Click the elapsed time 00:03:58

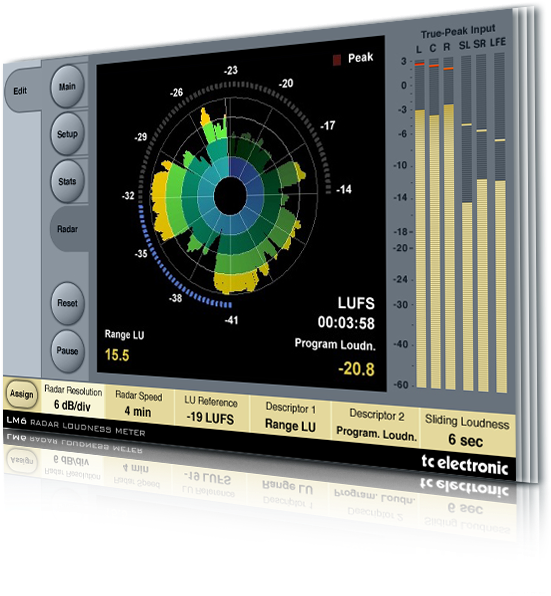click(x=346, y=323)
